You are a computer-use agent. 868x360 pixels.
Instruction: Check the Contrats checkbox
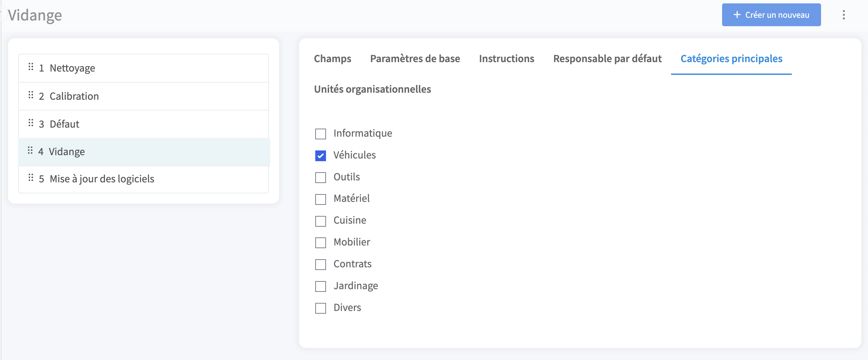coord(320,265)
